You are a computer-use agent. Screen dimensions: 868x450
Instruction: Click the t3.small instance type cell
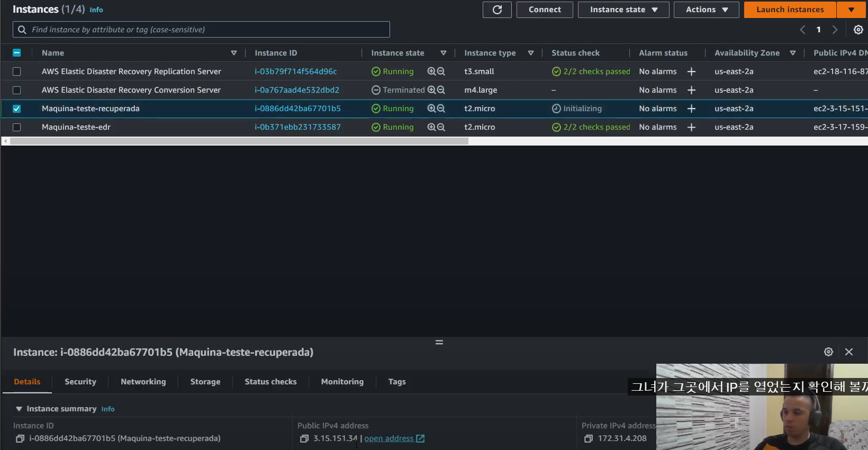(479, 71)
